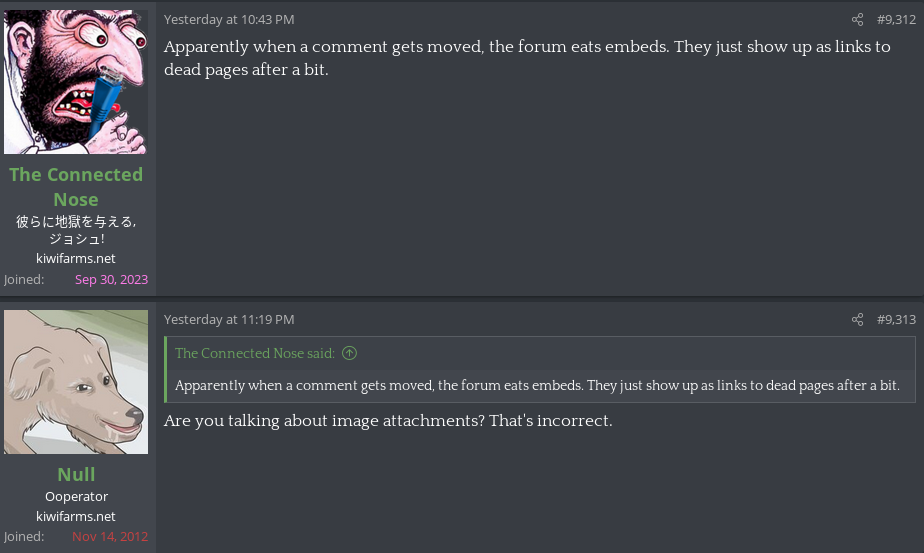Click timestamp Yesterday at 10:43 PM
This screenshot has width=924, height=553.
coord(229,20)
